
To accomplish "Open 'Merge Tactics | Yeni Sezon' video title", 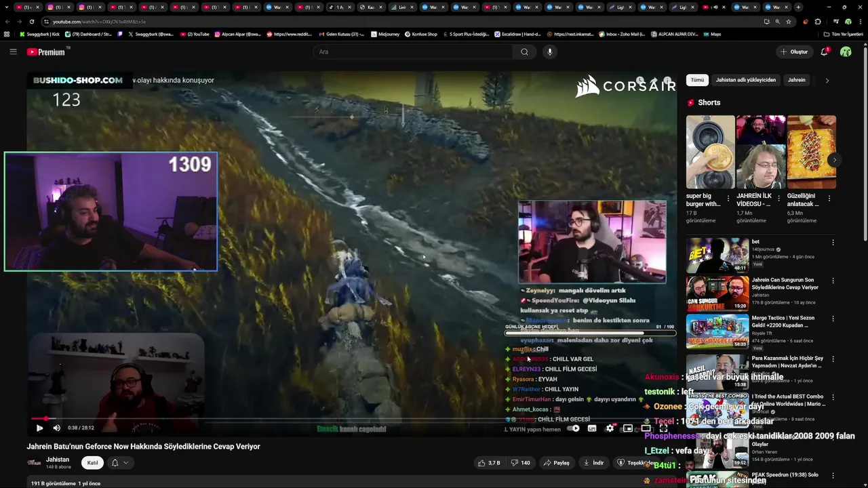I will pyautogui.click(x=783, y=321).
